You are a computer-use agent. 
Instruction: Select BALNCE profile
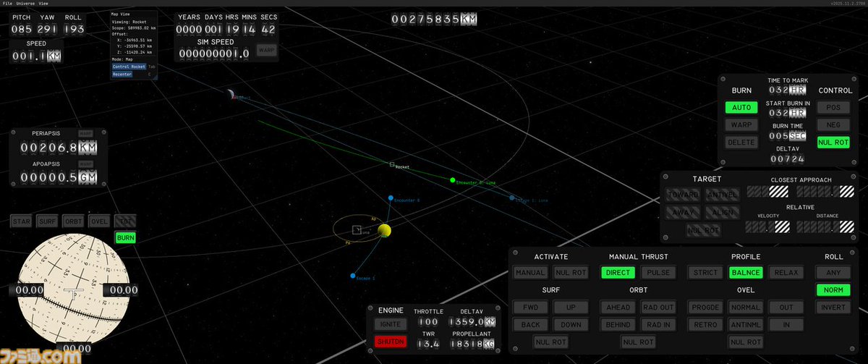[x=746, y=273]
